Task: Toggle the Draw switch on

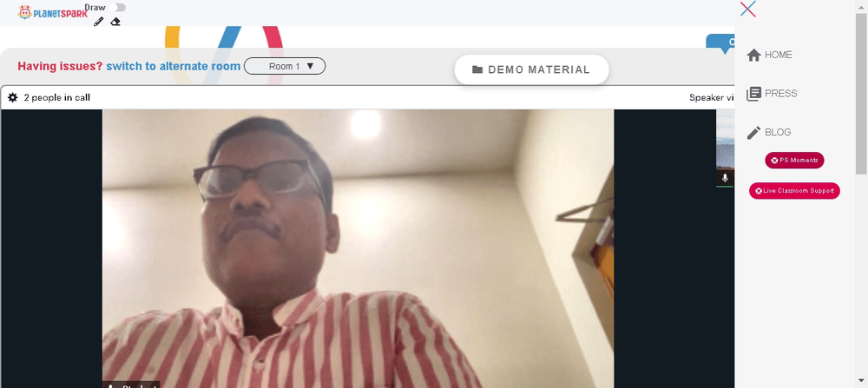Action: [x=117, y=7]
